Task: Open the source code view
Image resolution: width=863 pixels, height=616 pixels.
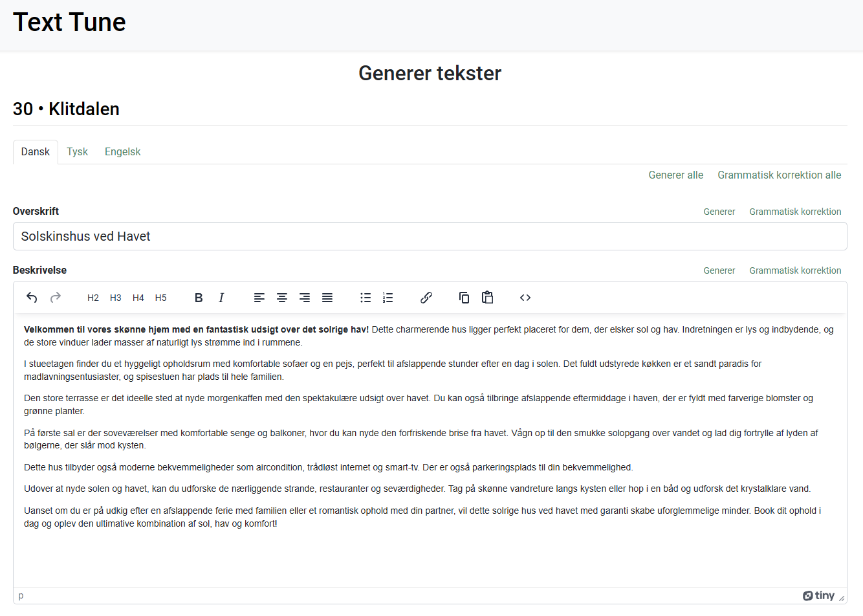Action: coord(525,298)
